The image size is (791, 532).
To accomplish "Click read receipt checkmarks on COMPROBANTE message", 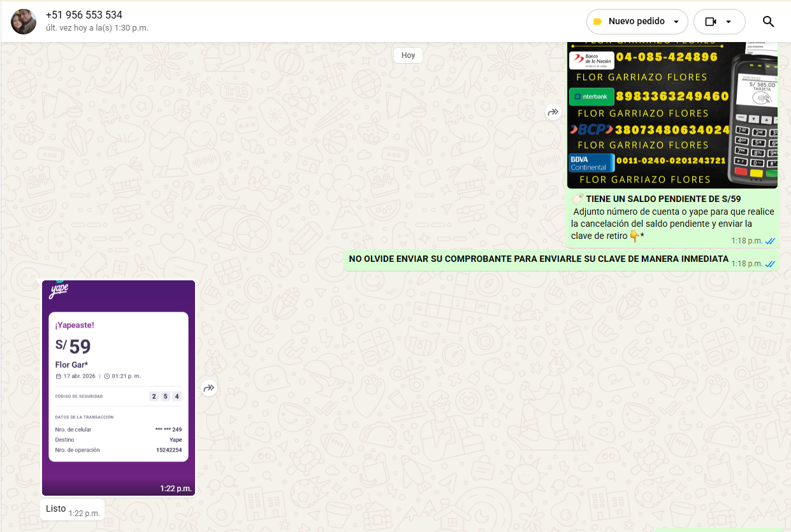I will click(x=770, y=264).
